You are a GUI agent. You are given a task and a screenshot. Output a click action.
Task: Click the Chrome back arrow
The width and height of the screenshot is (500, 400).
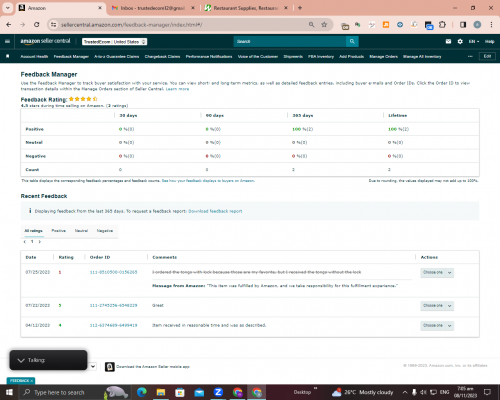[9, 25]
